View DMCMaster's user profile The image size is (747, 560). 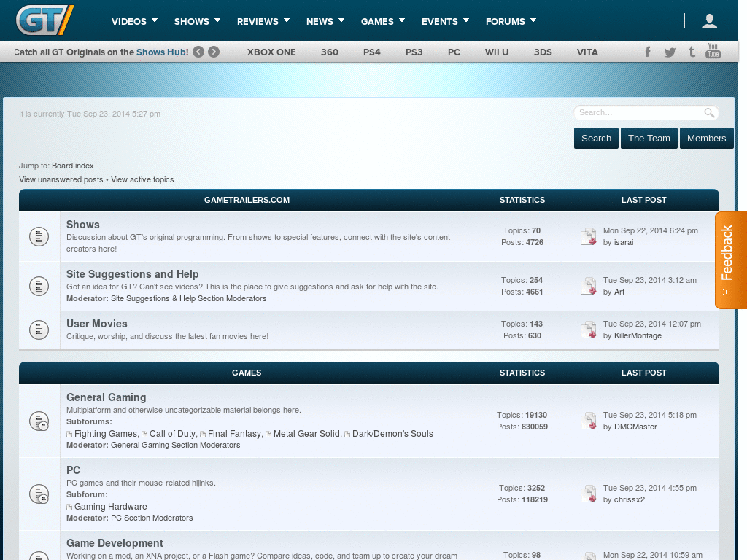pyautogui.click(x=635, y=427)
